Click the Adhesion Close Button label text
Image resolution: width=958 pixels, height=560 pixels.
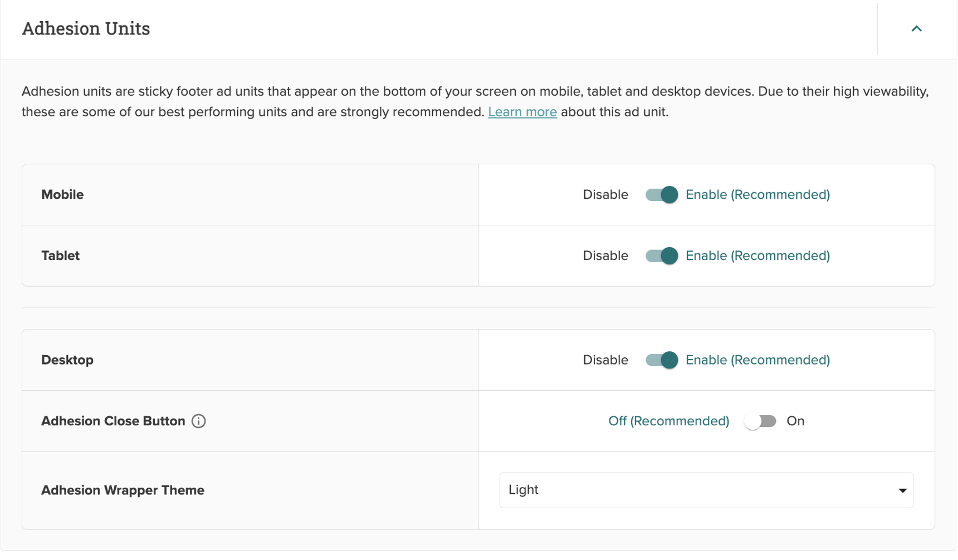(x=113, y=421)
